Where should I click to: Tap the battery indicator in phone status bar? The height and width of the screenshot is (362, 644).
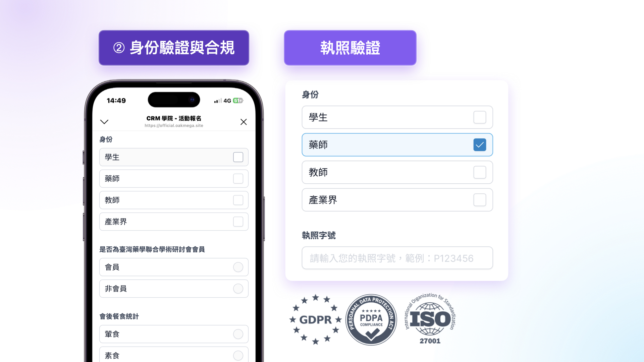tap(238, 101)
